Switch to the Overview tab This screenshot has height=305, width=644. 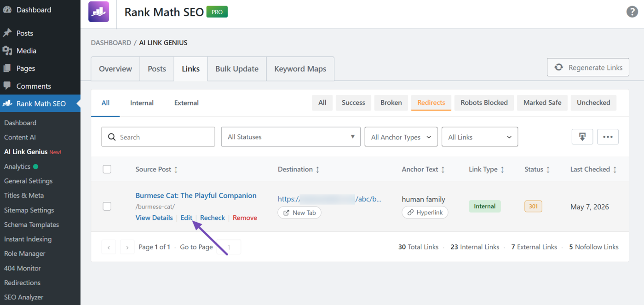(115, 69)
